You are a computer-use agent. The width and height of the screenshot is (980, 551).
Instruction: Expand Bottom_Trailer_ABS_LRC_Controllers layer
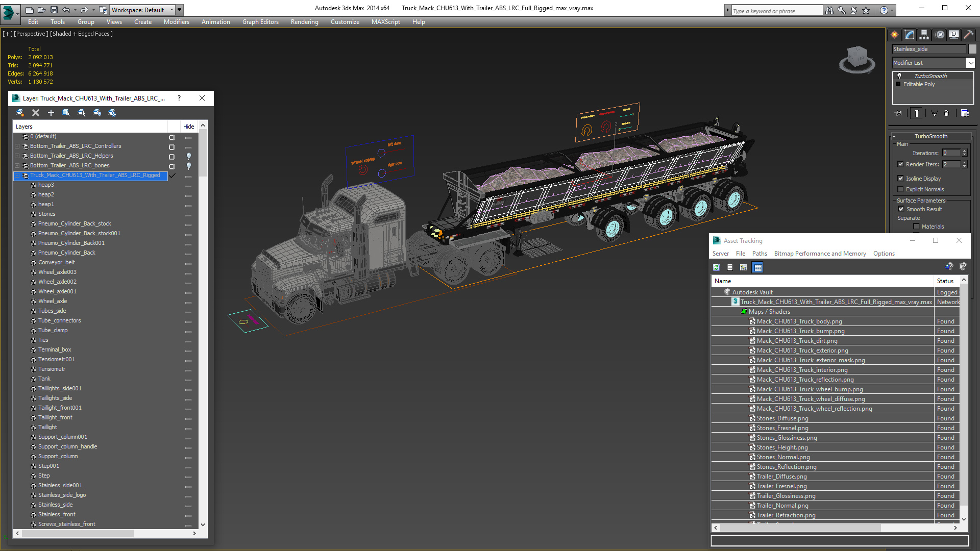pos(17,146)
